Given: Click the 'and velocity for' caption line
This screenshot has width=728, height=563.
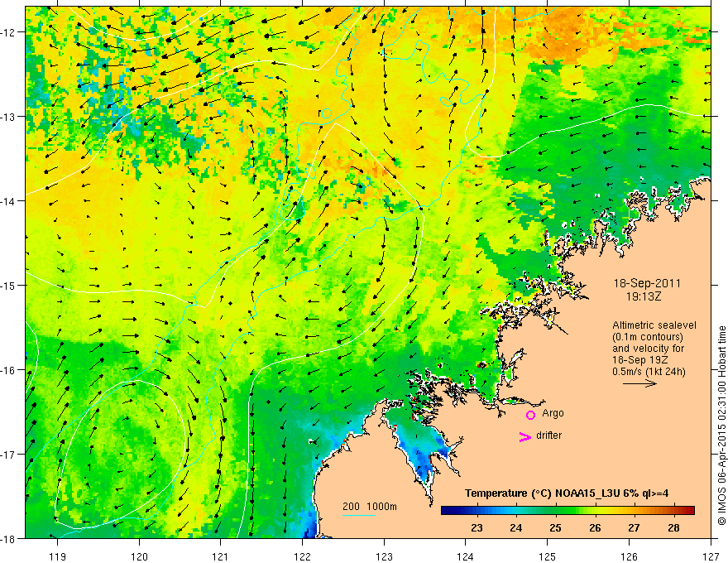Looking at the screenshot, I should point(648,349).
